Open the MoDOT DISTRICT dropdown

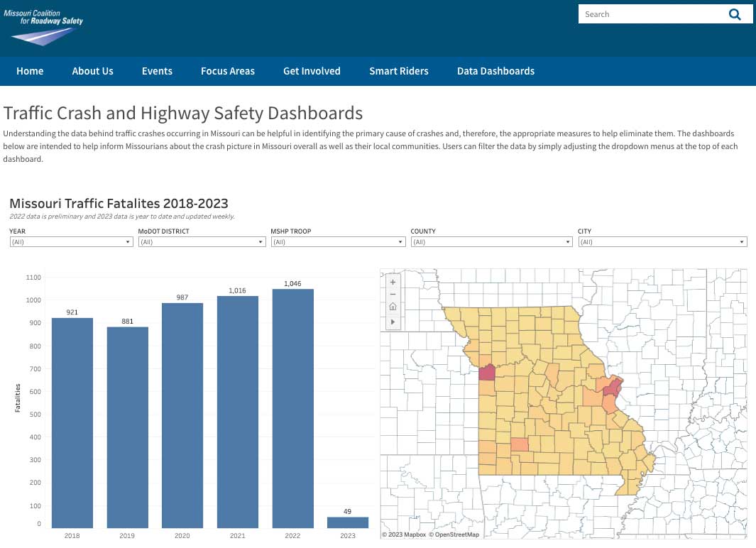[261, 241]
